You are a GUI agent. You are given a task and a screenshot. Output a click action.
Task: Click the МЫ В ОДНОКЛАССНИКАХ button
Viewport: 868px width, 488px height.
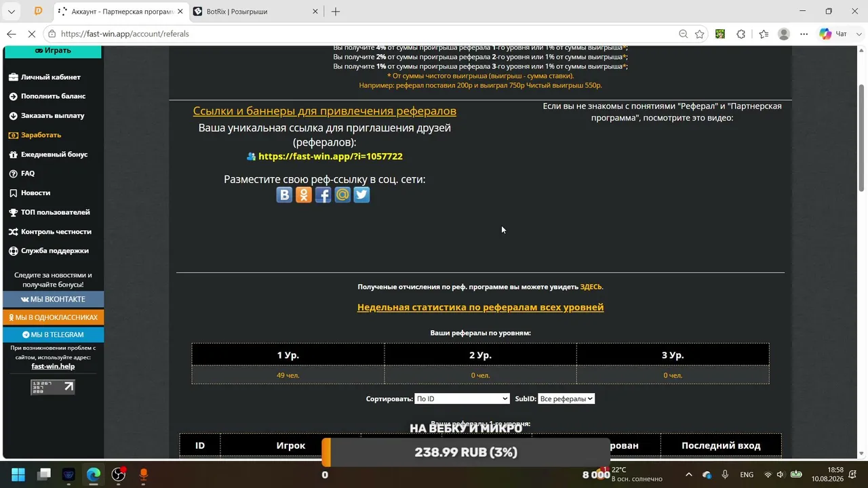(53, 317)
